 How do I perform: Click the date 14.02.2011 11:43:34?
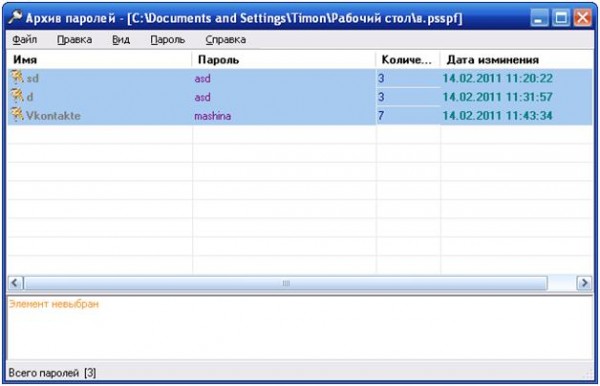497,115
